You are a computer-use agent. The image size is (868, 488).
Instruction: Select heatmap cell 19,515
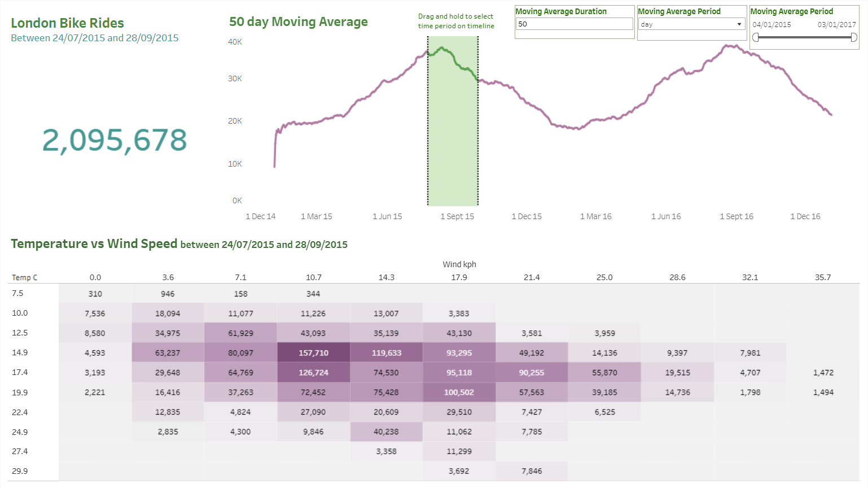tap(677, 372)
